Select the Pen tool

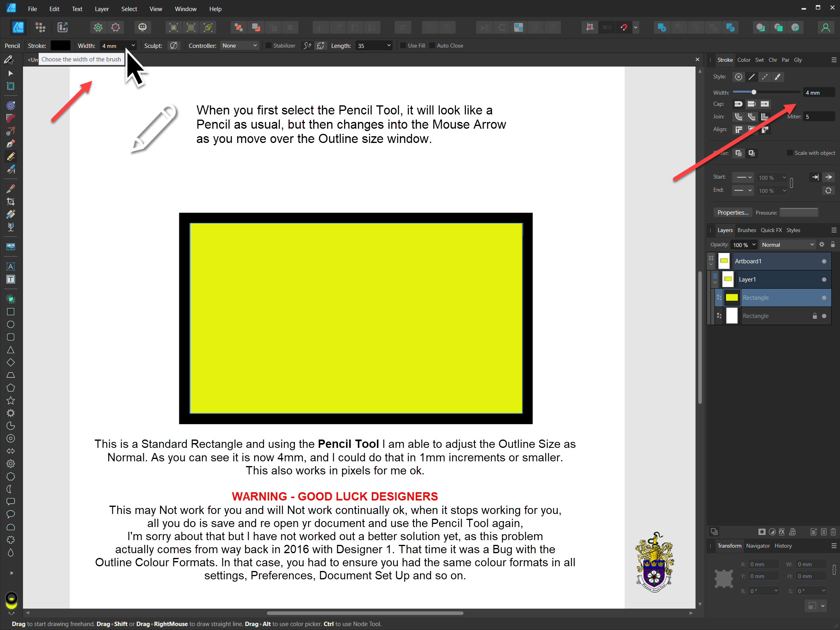(x=11, y=143)
